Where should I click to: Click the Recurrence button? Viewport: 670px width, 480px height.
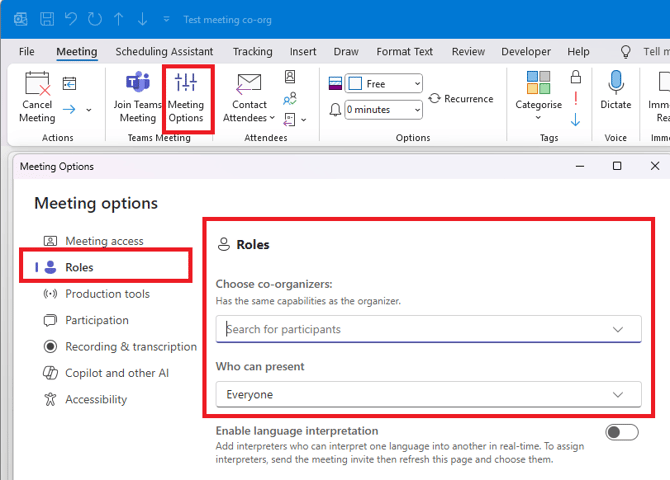(x=461, y=99)
